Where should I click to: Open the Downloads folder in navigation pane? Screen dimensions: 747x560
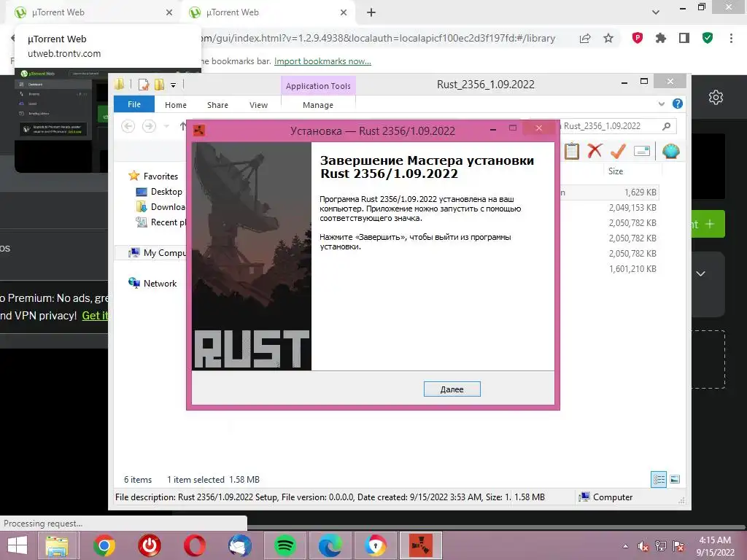(161, 206)
